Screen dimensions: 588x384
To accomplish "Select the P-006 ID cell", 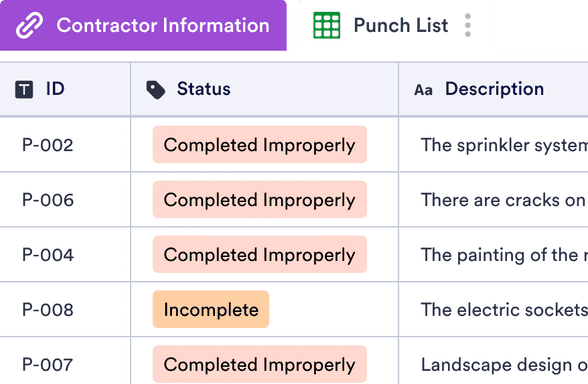I will coord(65,200).
